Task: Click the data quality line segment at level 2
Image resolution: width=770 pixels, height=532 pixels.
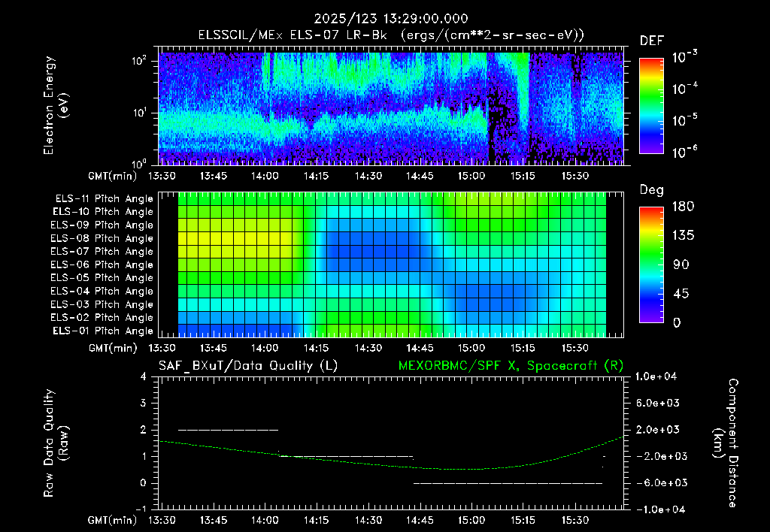Action: (228, 430)
